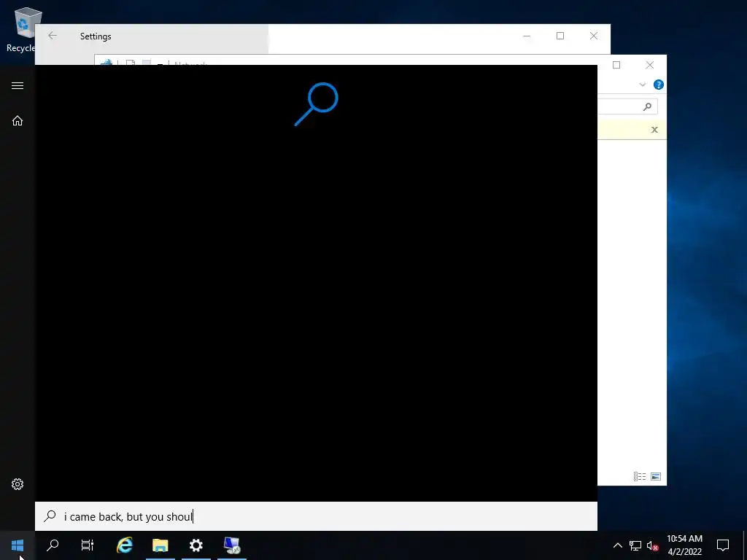Show hidden system tray icons

tap(617, 545)
